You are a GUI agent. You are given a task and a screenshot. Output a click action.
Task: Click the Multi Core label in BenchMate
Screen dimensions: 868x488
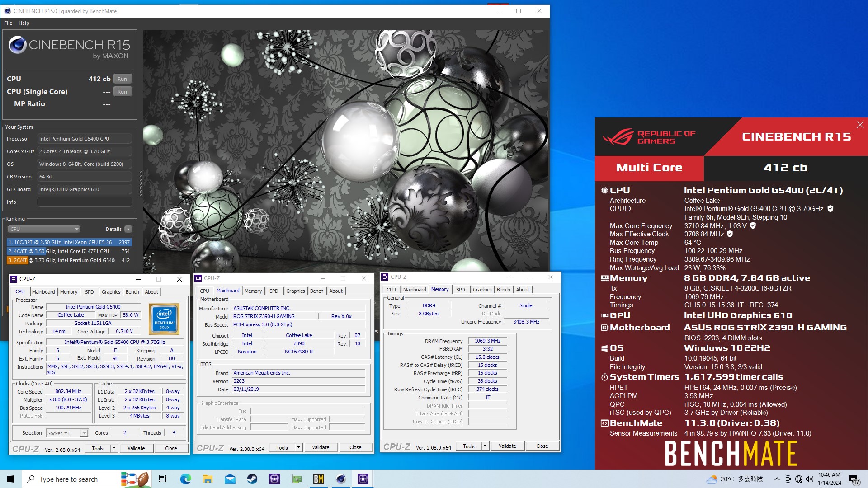[x=649, y=168]
